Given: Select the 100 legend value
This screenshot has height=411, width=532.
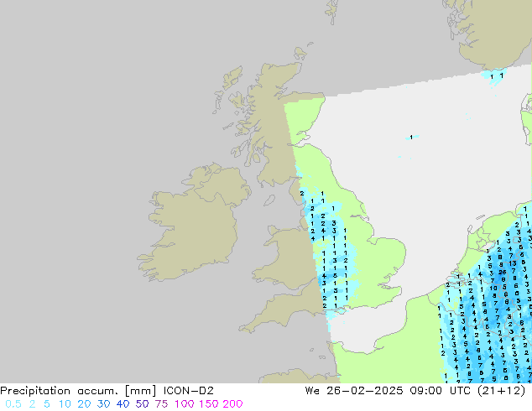Looking at the screenshot, I should coord(185,404).
